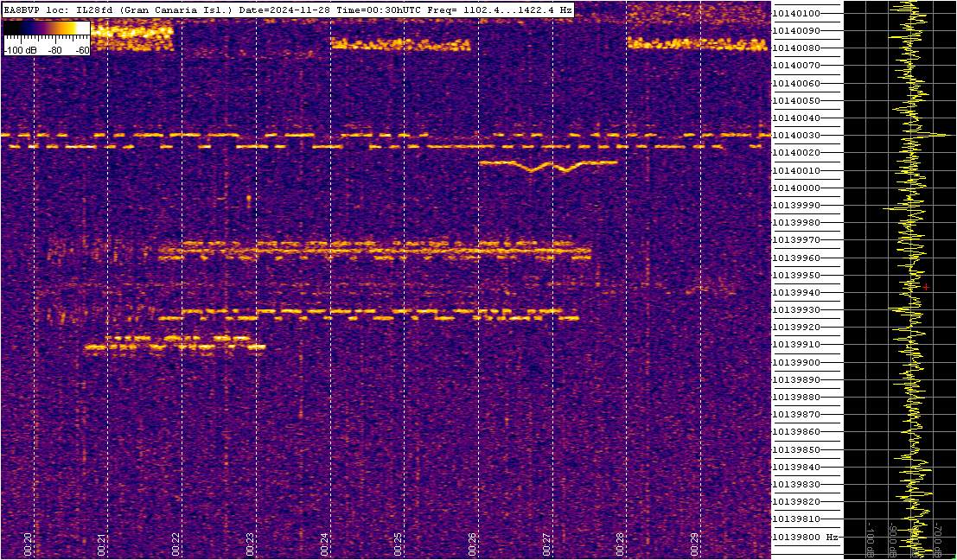The image size is (957, 560).
Task: Click the 10140060 frequency label
Action: click(796, 83)
